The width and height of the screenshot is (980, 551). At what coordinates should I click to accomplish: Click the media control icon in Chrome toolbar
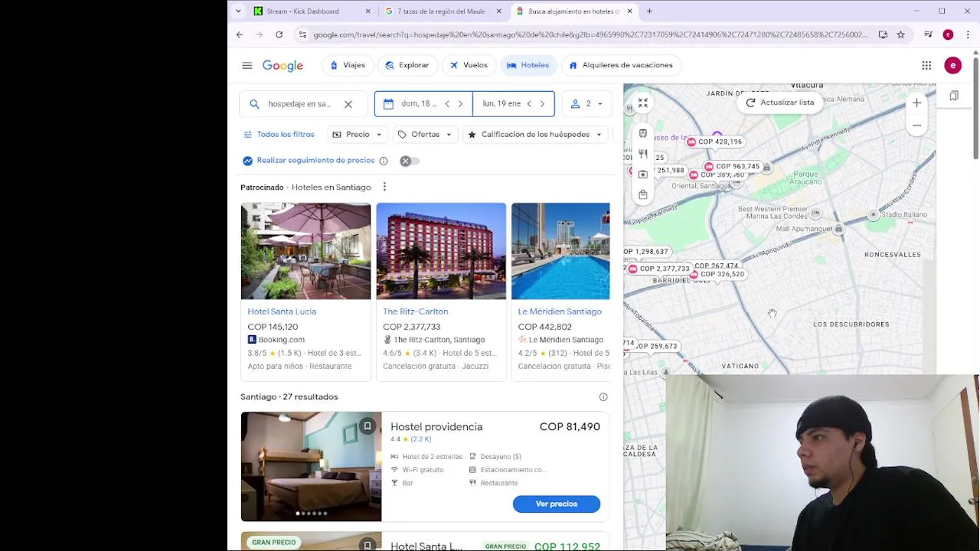click(928, 34)
